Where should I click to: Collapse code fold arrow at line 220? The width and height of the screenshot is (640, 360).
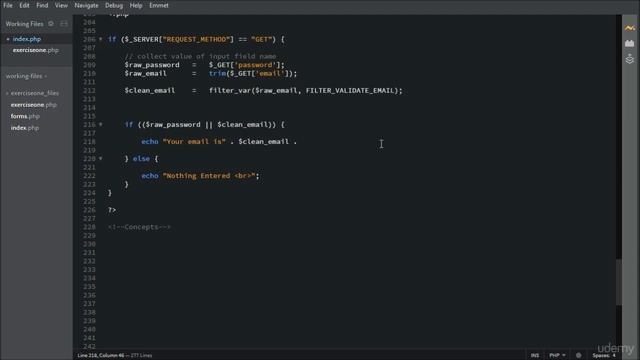[x=100, y=158]
